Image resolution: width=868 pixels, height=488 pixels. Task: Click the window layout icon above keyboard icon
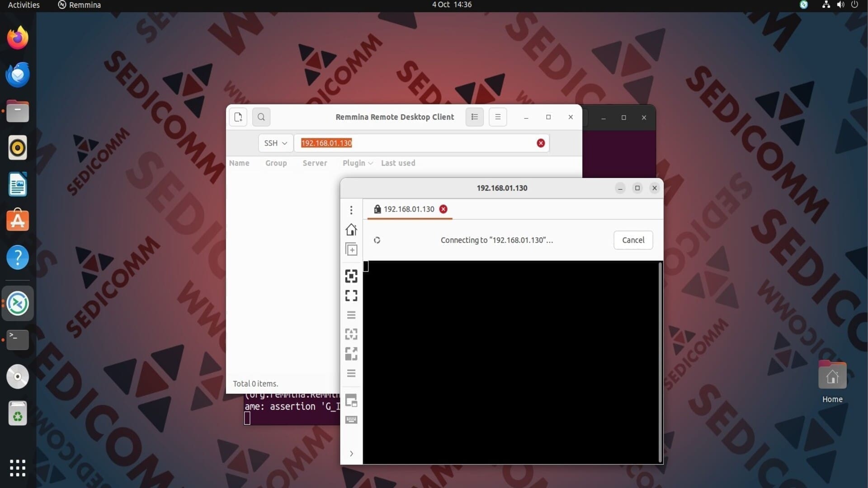[x=351, y=400]
